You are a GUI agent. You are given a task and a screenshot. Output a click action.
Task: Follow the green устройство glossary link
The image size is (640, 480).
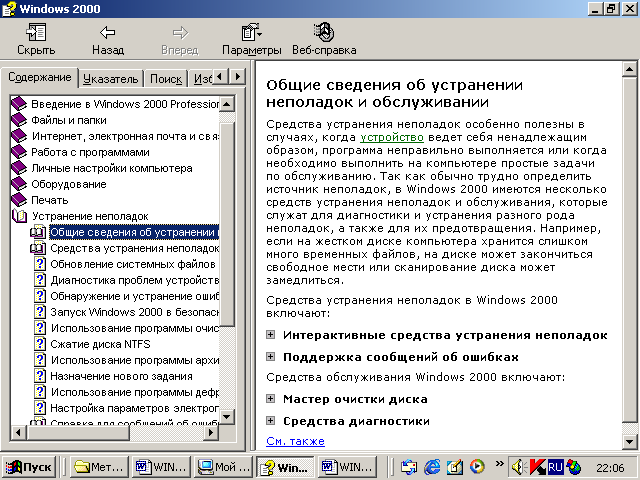coord(392,137)
